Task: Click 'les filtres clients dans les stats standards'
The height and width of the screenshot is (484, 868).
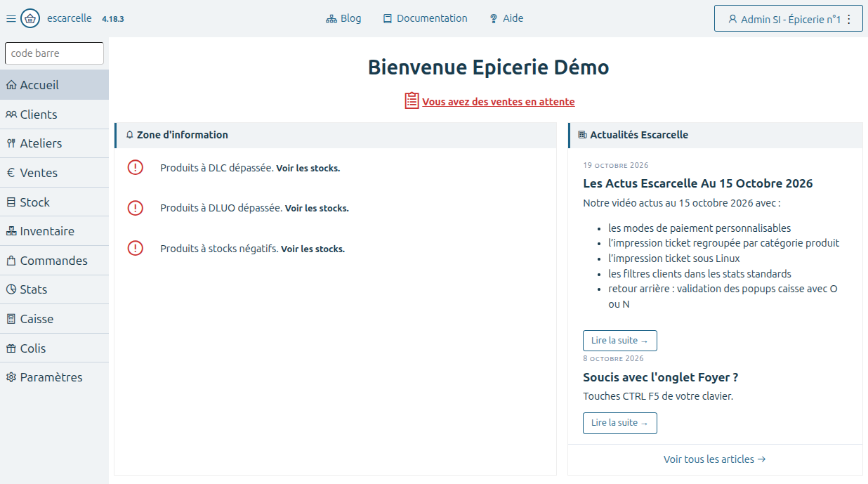Action: (x=700, y=274)
